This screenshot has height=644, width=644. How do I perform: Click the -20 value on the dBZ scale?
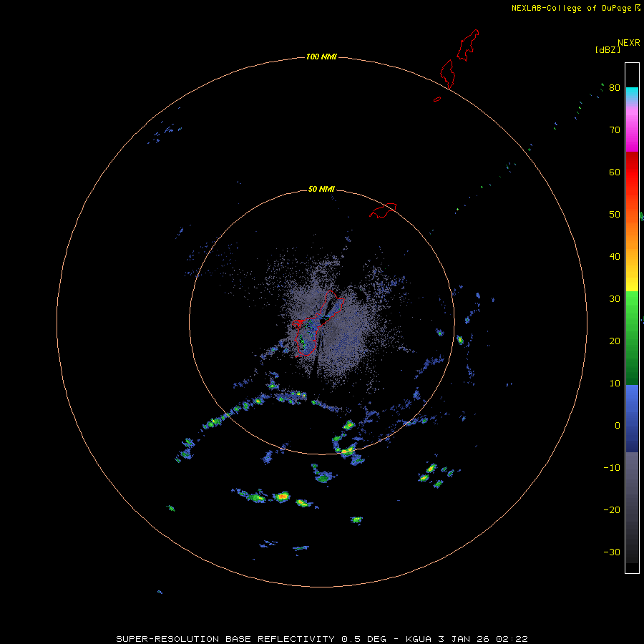pyautogui.click(x=612, y=510)
